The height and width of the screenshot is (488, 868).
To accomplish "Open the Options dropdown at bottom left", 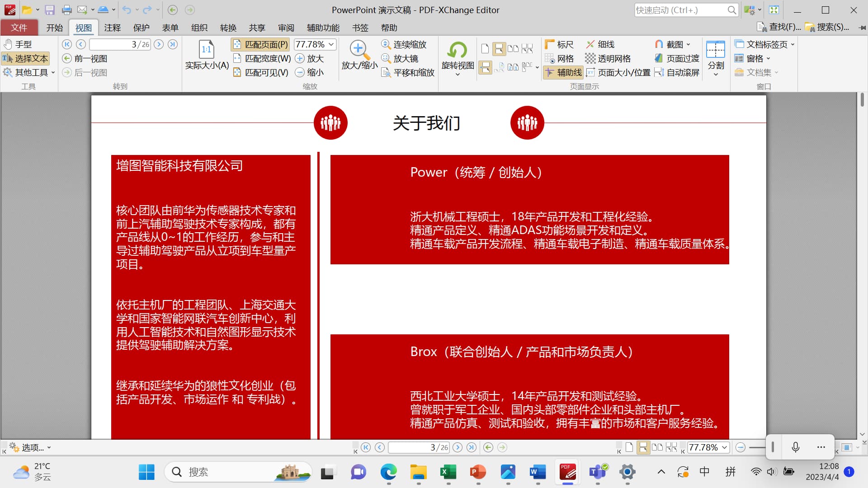I will pyautogui.click(x=31, y=447).
